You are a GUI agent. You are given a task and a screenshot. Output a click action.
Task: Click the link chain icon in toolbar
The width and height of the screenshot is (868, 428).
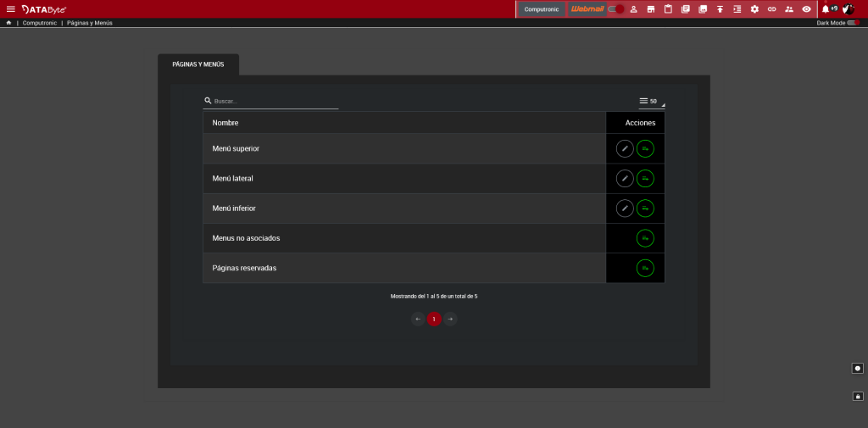click(x=771, y=9)
